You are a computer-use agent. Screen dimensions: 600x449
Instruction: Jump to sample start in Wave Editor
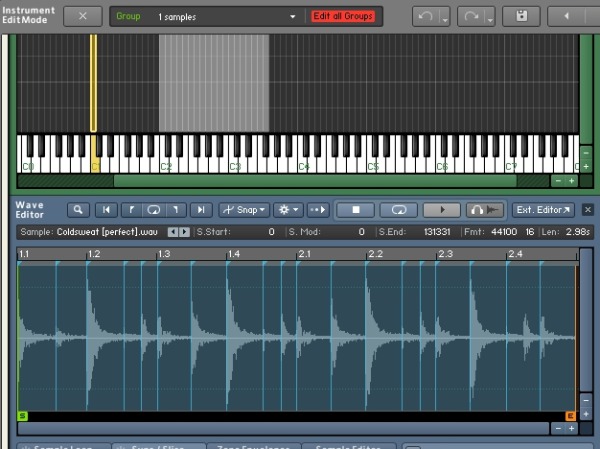coord(106,210)
